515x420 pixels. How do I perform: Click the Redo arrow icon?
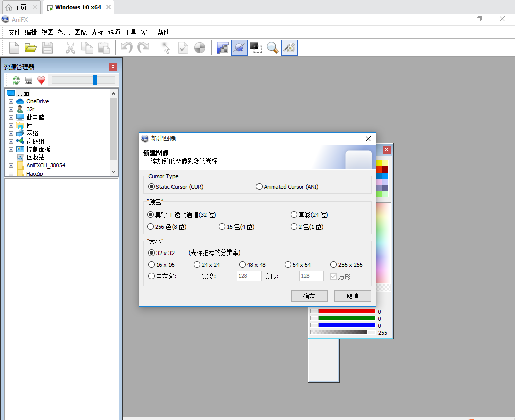coord(144,48)
